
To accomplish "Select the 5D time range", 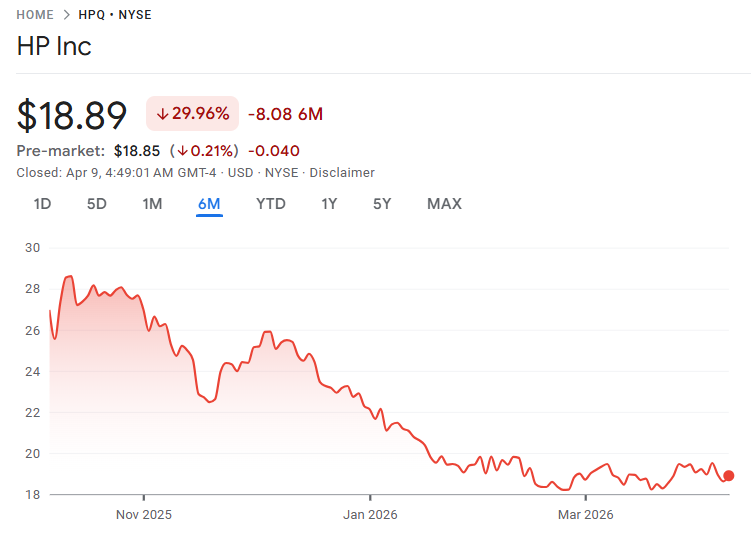I will pos(97,204).
